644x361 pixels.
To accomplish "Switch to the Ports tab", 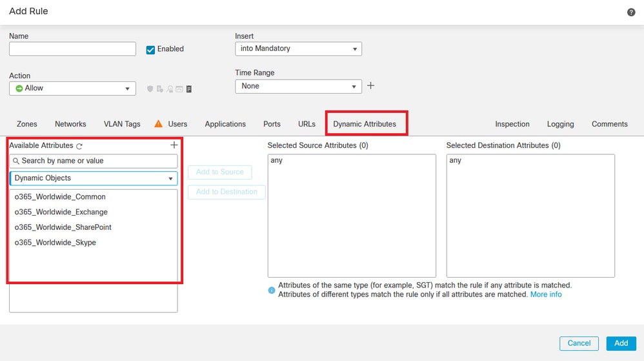I will 272,124.
